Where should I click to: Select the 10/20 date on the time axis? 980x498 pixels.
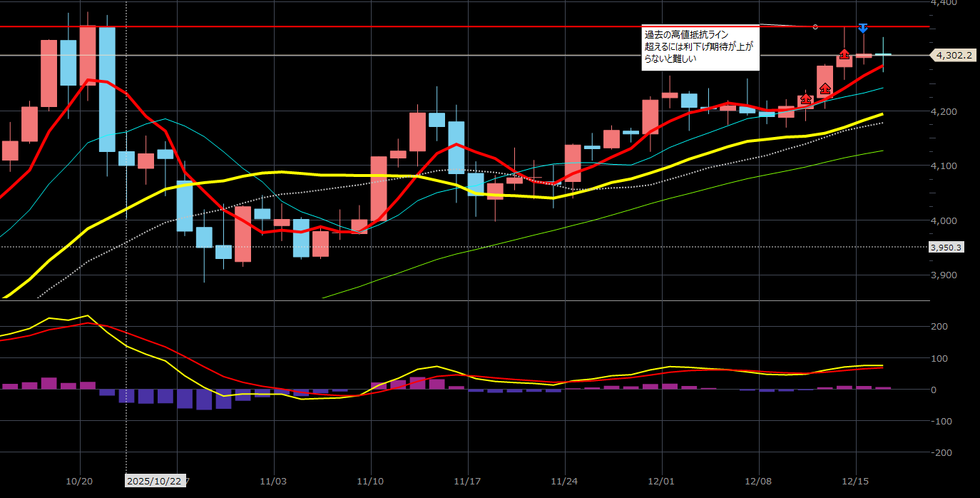click(80, 481)
